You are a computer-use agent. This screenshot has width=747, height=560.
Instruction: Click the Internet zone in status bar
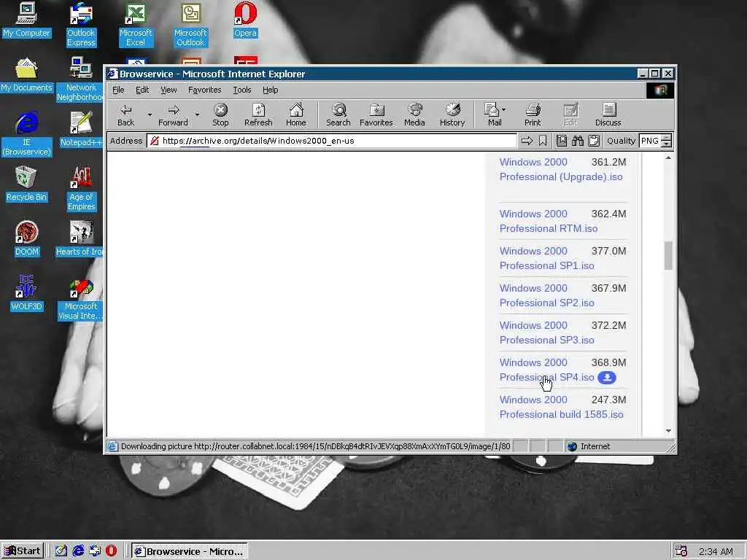595,446
